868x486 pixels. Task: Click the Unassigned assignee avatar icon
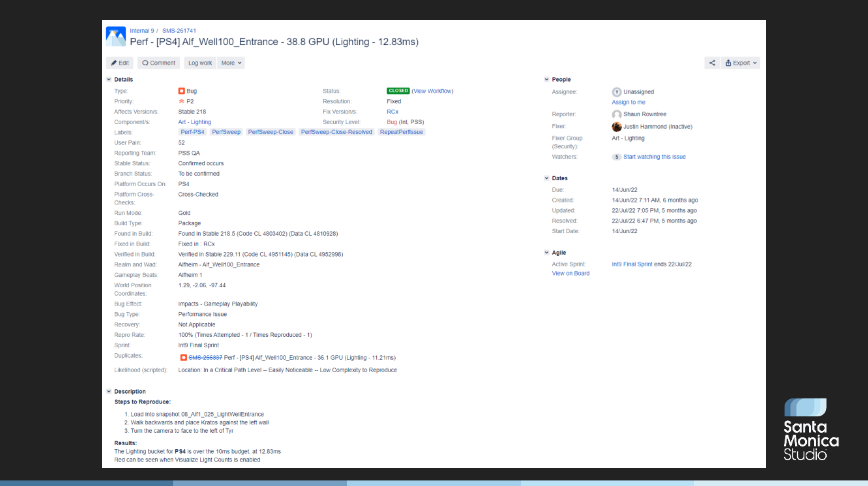616,92
